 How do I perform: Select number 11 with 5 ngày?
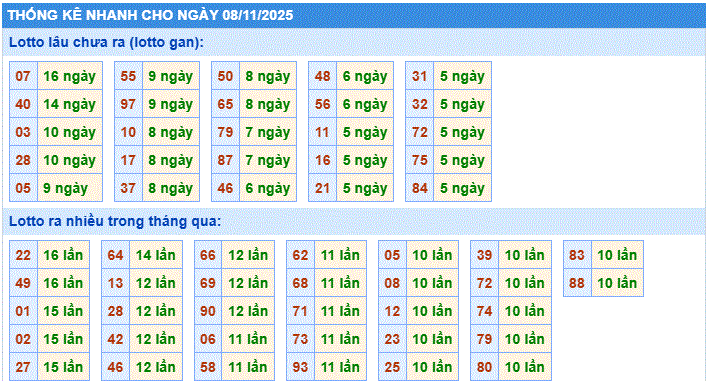(322, 132)
